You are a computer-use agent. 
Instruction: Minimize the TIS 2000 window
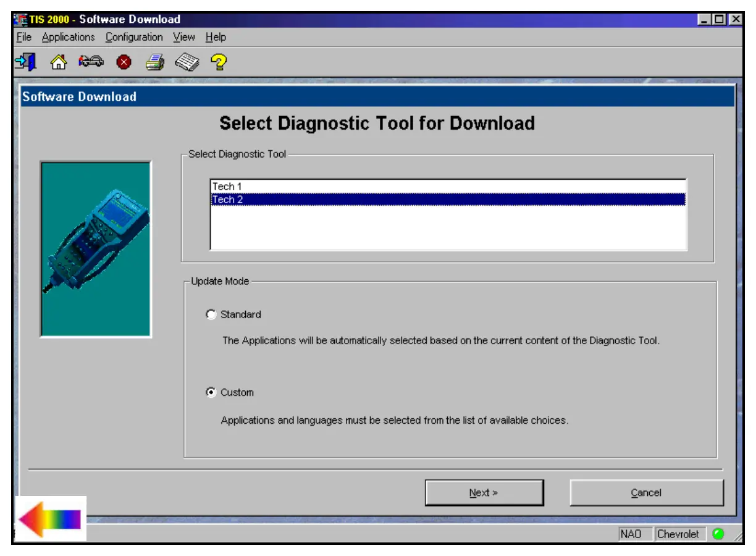click(x=705, y=20)
